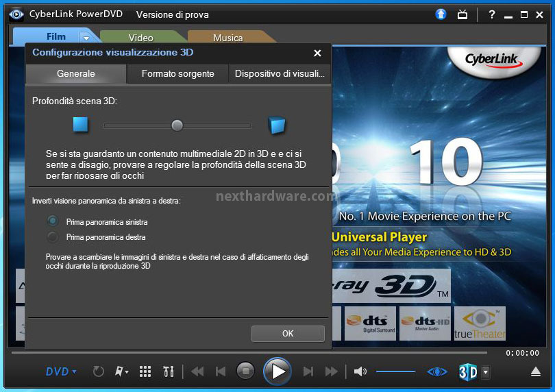This screenshot has width=555, height=392.
Task: Click the playback seek bar
Action: [x=249, y=353]
